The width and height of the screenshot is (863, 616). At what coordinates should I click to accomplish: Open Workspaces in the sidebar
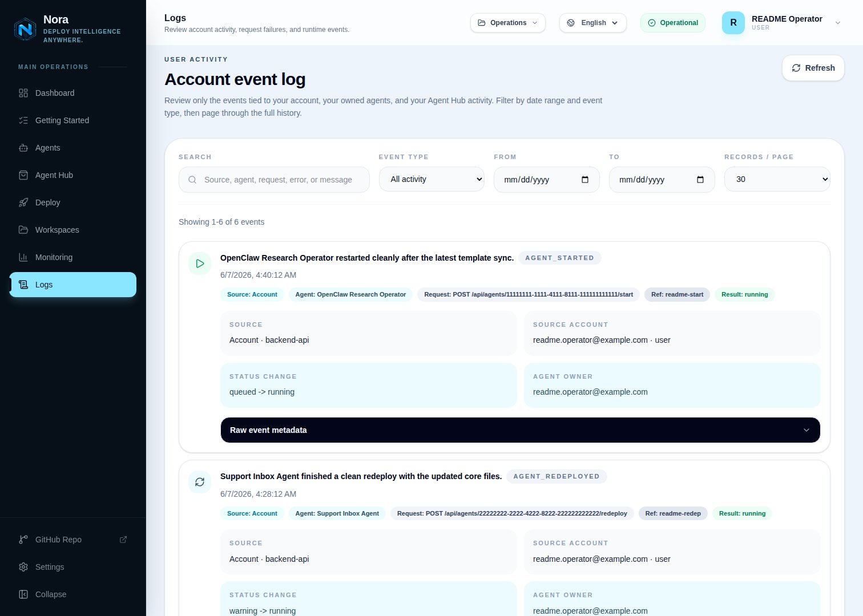73,230
